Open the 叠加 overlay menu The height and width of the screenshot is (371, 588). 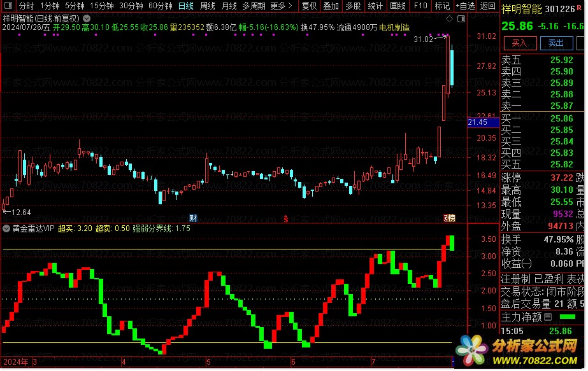coord(331,6)
